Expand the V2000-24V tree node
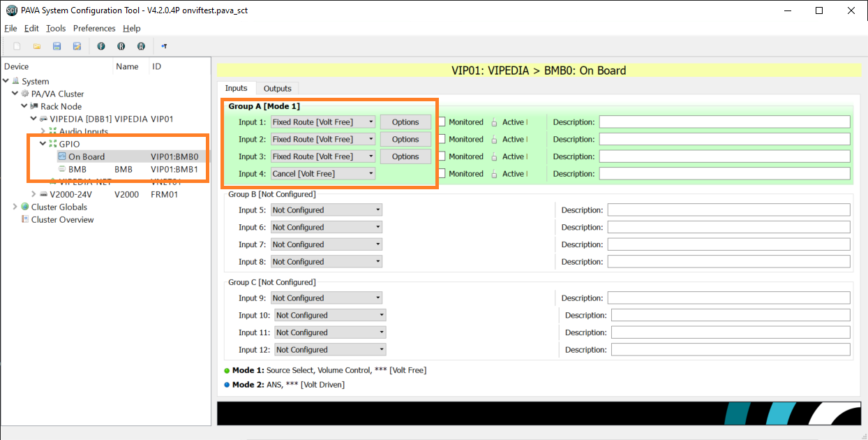 click(33, 194)
